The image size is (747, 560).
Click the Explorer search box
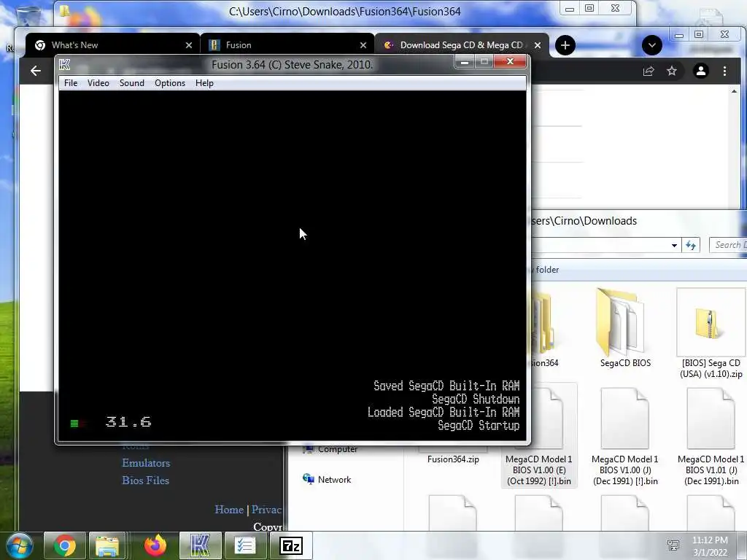(728, 245)
